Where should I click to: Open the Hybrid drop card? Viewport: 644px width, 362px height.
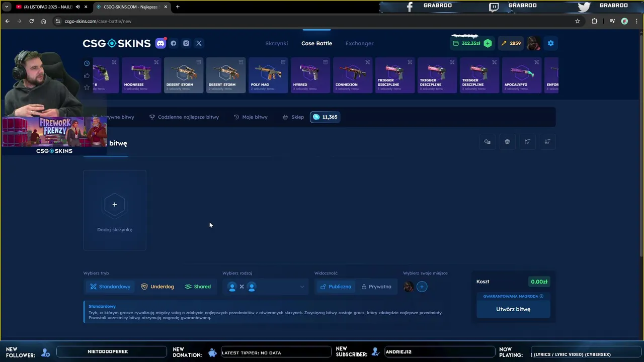[310, 75]
